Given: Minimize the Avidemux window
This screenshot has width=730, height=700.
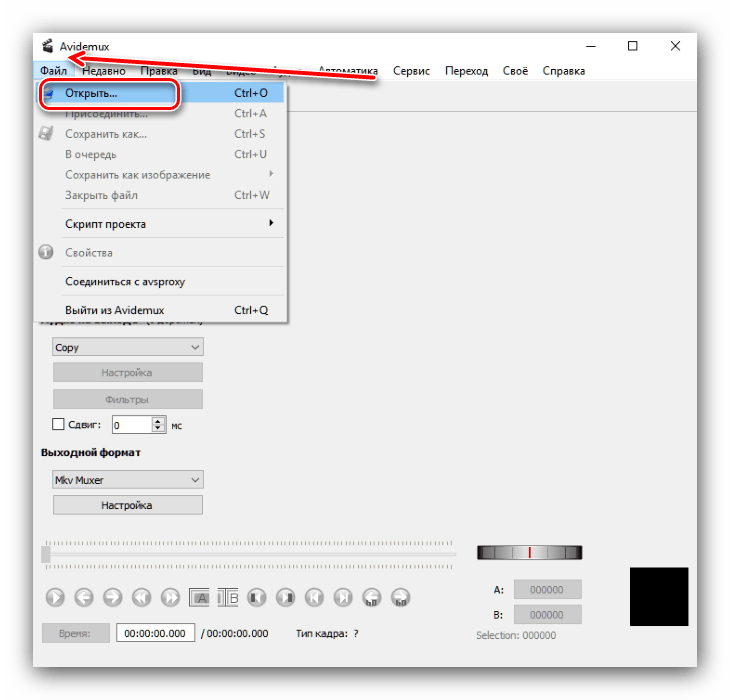Looking at the screenshot, I should [x=591, y=46].
